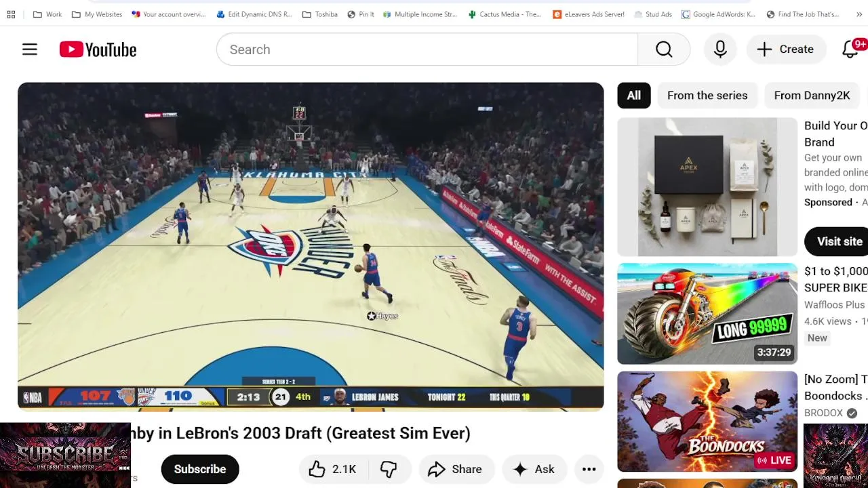
Task: Open My Websites bookmark folder
Action: coord(96,14)
